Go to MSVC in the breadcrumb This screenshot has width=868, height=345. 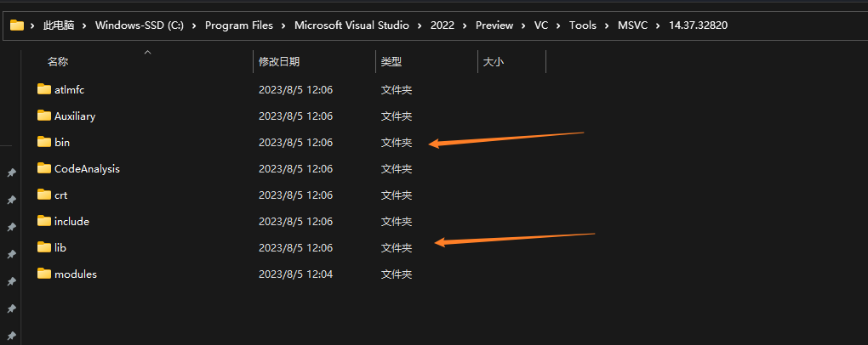tap(633, 25)
